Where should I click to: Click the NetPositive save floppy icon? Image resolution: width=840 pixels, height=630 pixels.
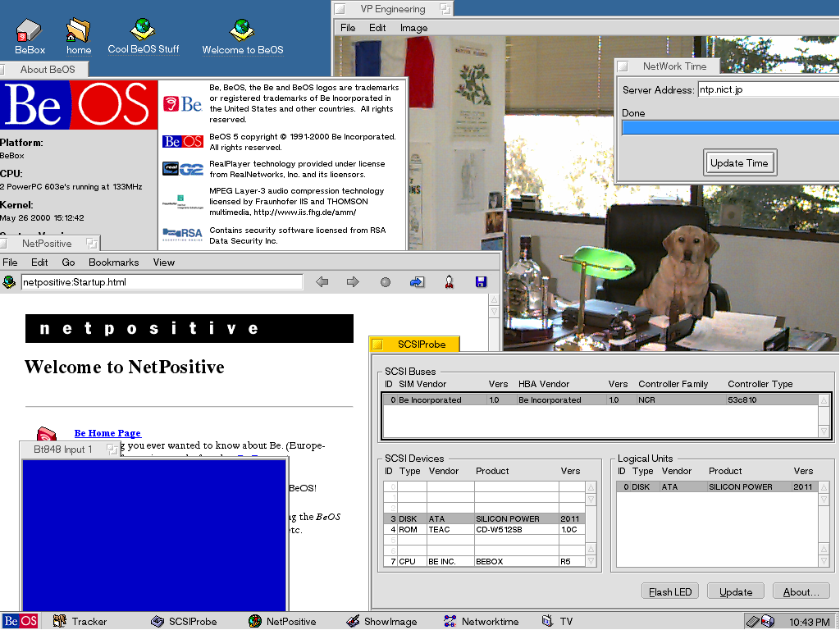pyautogui.click(x=481, y=282)
